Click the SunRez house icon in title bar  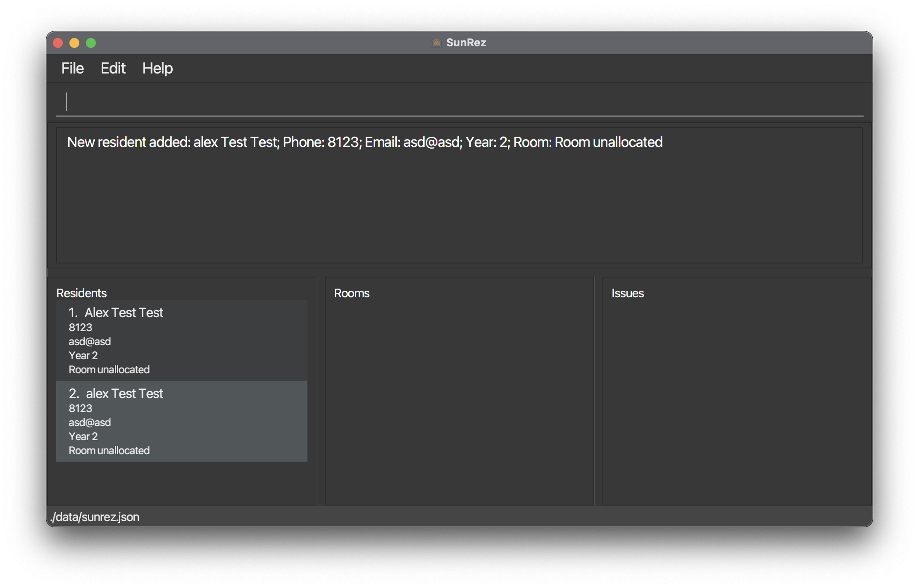pos(436,43)
